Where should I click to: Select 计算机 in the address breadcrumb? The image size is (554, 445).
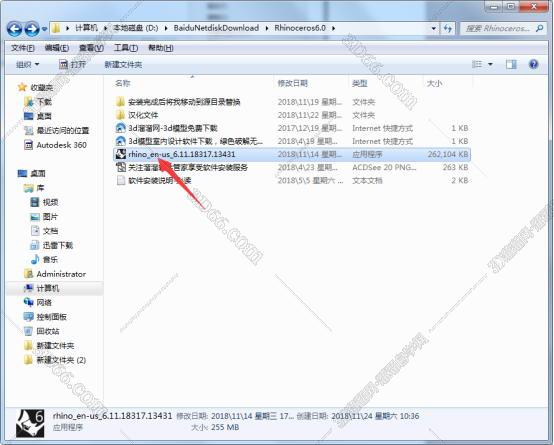(86, 28)
